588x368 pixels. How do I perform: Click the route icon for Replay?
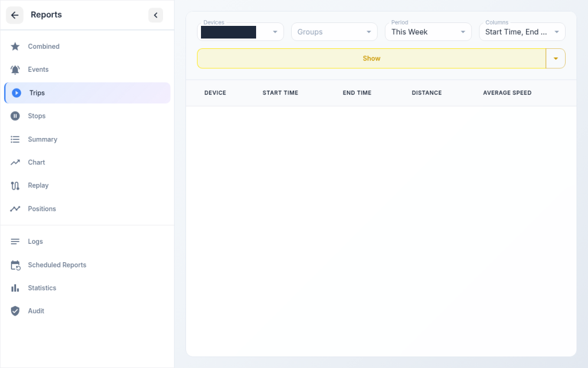15,186
